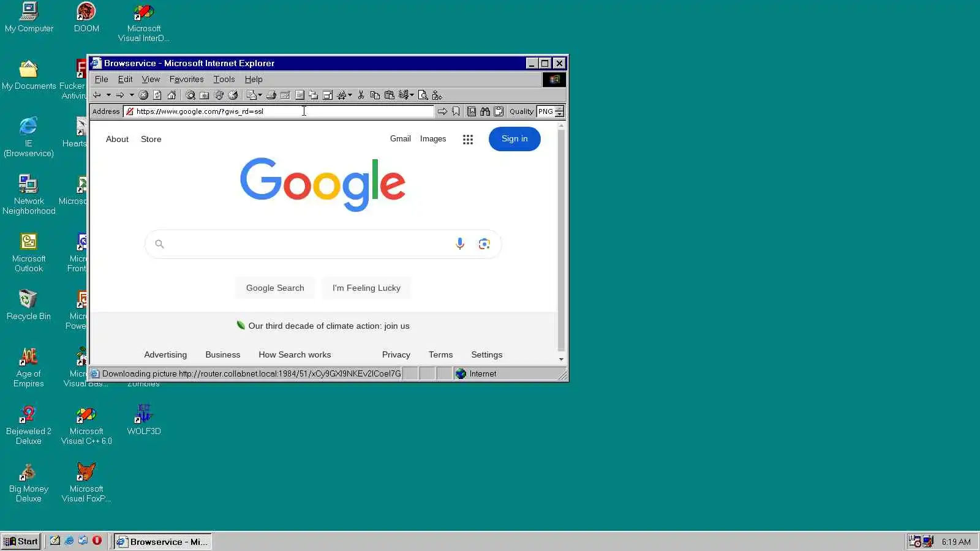Click the Copy icon in toolbar

375,95
